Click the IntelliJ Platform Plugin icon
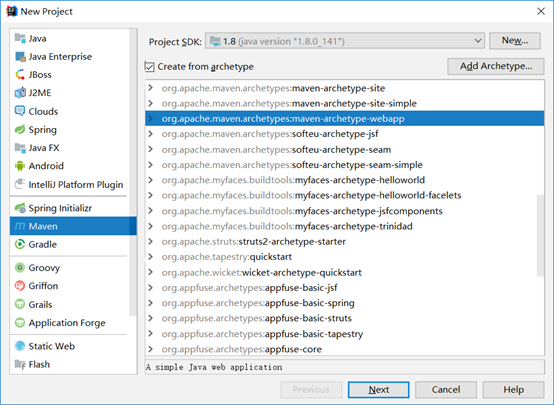The height and width of the screenshot is (405, 554). pyautogui.click(x=20, y=184)
